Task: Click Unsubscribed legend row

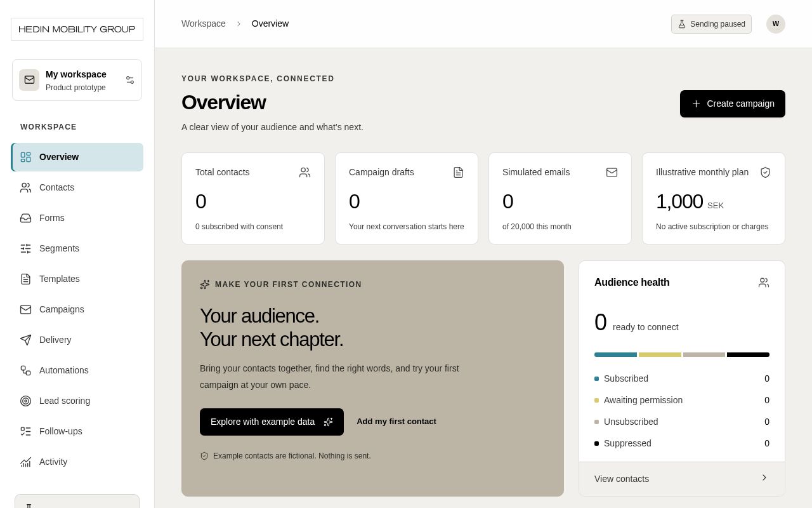Action: [x=682, y=422]
